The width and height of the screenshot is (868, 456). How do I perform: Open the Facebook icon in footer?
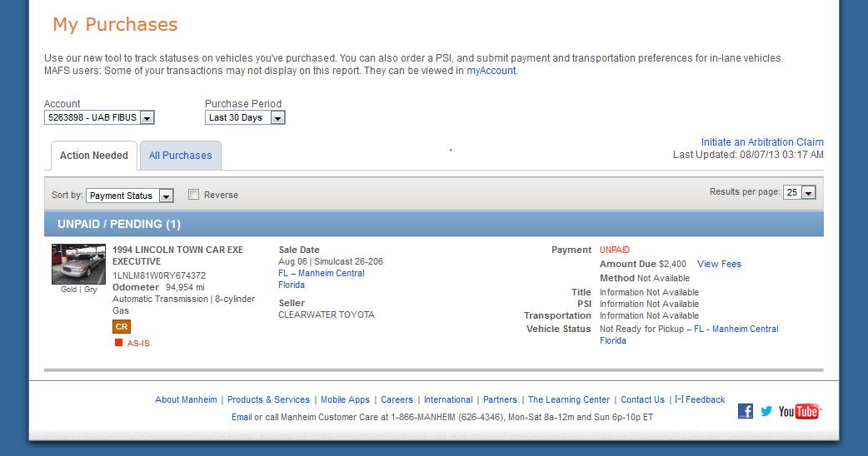point(746,411)
